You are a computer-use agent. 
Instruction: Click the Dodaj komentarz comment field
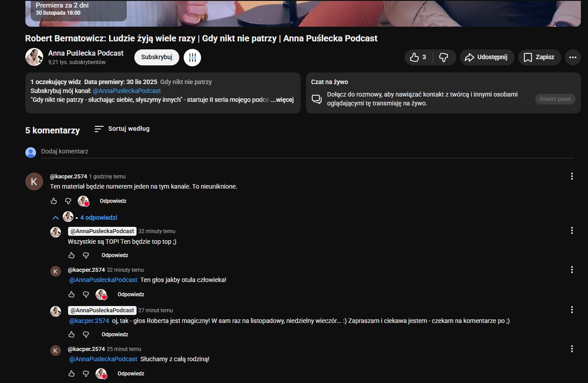point(307,152)
